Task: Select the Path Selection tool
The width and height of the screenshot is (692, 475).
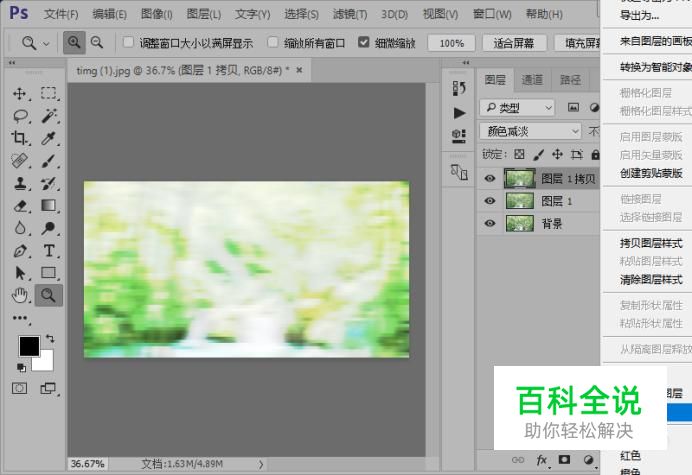Action: tap(20, 273)
